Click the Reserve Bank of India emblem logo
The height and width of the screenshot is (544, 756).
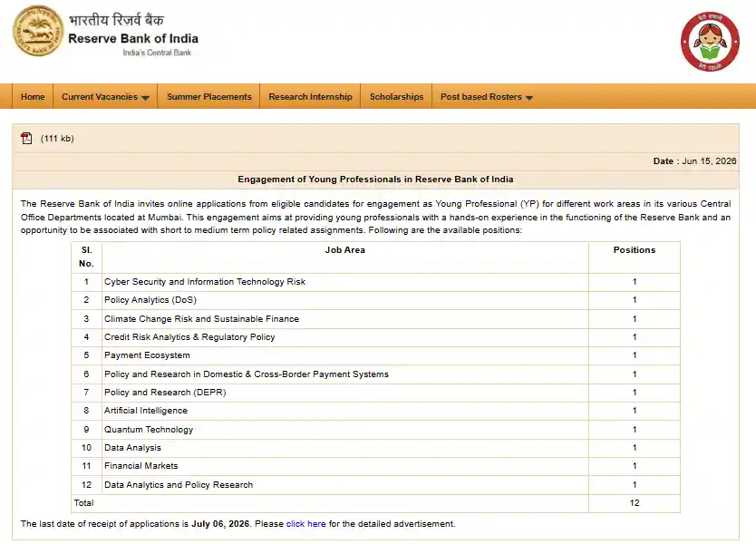click(x=38, y=31)
